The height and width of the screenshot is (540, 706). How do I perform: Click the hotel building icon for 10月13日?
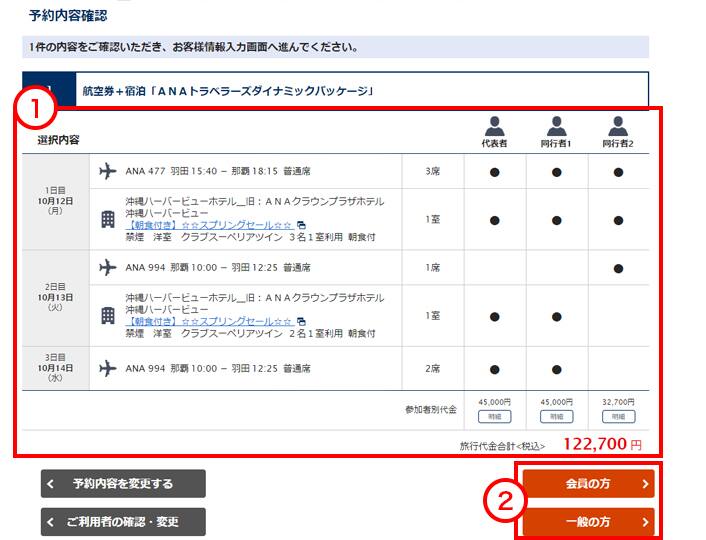click(108, 316)
